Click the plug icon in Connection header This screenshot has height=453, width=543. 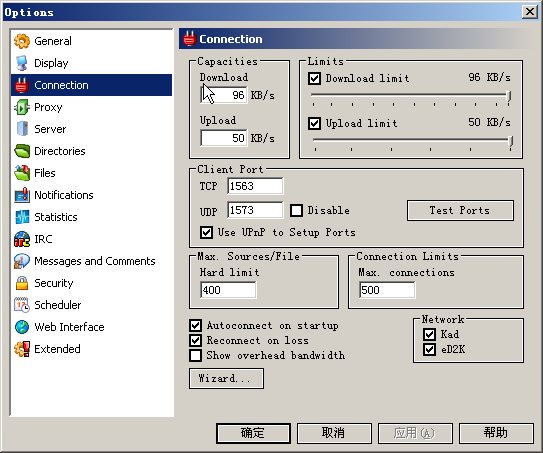(189, 39)
